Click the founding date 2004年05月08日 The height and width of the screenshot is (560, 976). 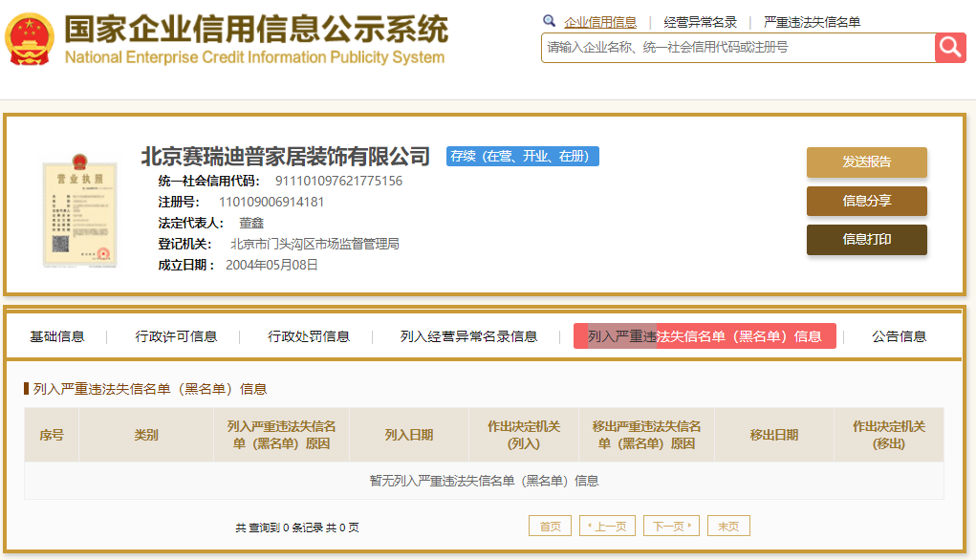[x=271, y=265]
